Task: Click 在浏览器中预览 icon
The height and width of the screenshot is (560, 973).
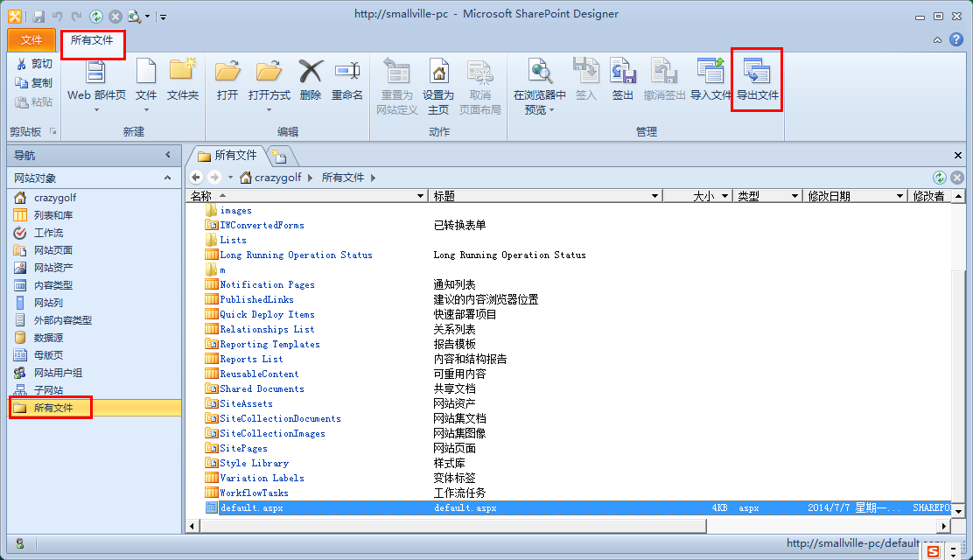Action: (540, 72)
